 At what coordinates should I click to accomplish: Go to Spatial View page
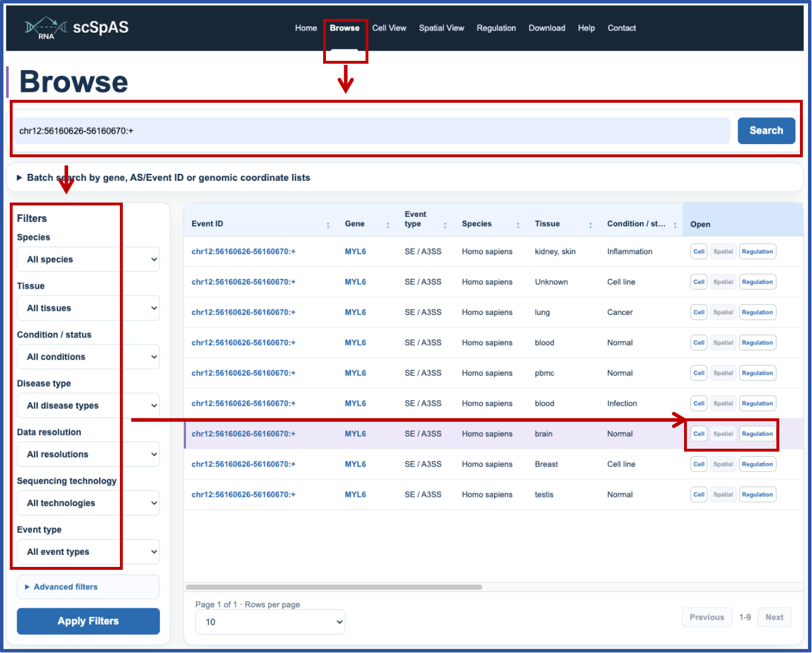[441, 28]
